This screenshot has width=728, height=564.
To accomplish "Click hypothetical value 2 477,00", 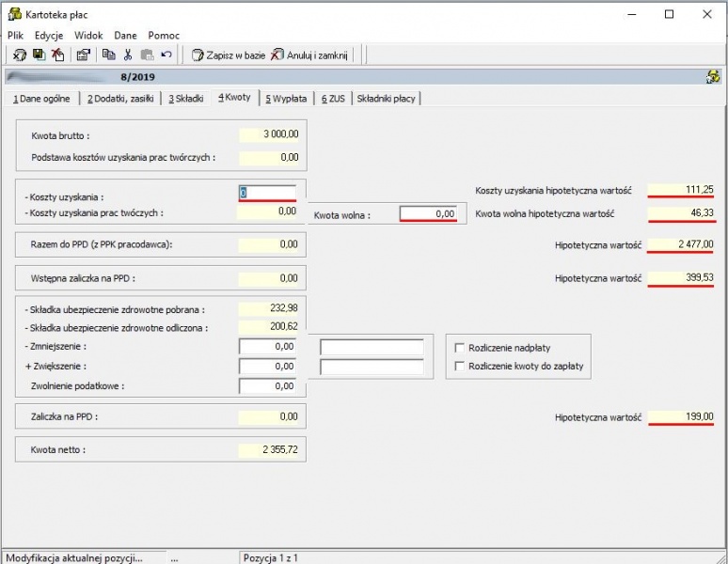I will [681, 244].
